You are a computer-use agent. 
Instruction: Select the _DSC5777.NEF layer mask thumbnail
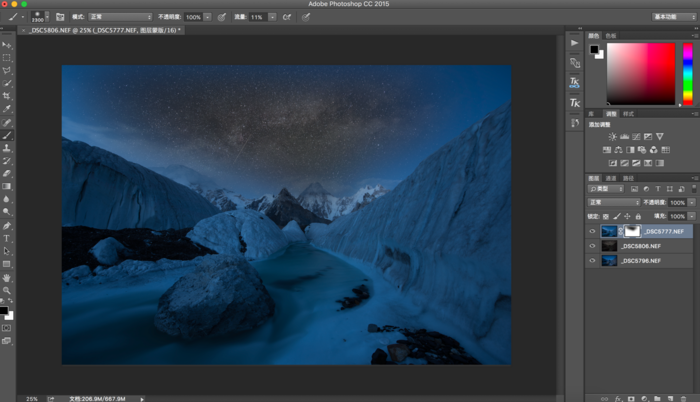pos(631,231)
